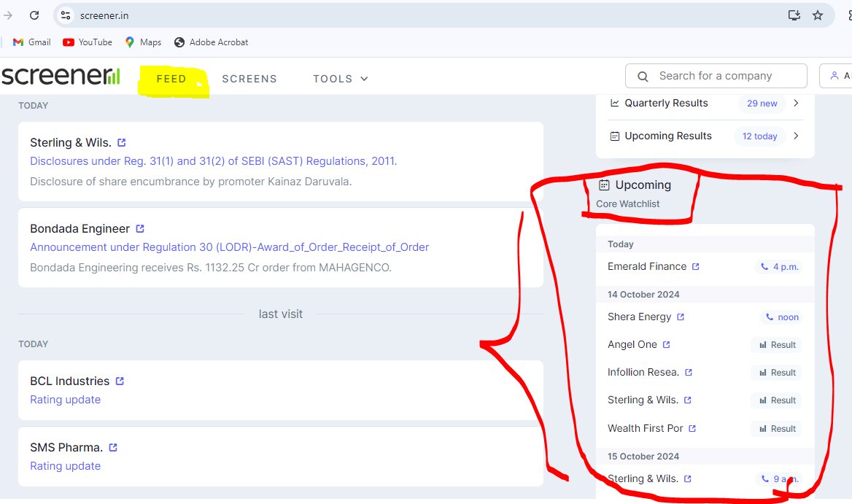Click Result badge for Sterling & Wils.
This screenshot has height=504, width=852.
click(x=778, y=400)
